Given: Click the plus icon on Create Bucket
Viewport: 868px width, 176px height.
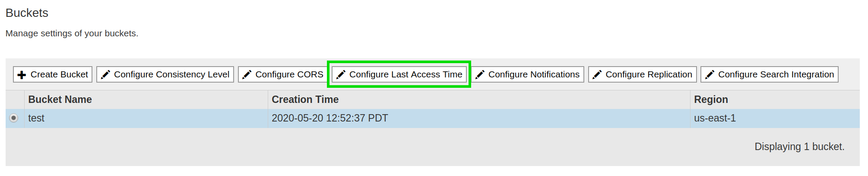Looking at the screenshot, I should (x=22, y=75).
